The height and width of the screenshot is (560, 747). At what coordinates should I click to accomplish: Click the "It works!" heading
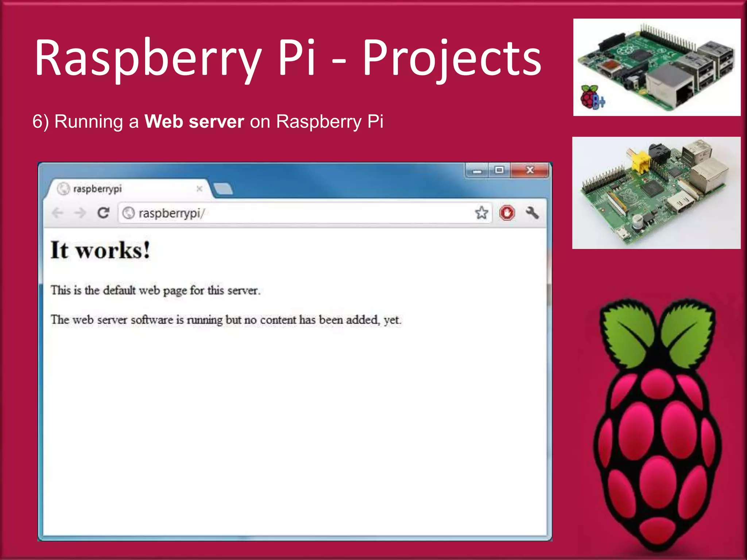(x=100, y=250)
